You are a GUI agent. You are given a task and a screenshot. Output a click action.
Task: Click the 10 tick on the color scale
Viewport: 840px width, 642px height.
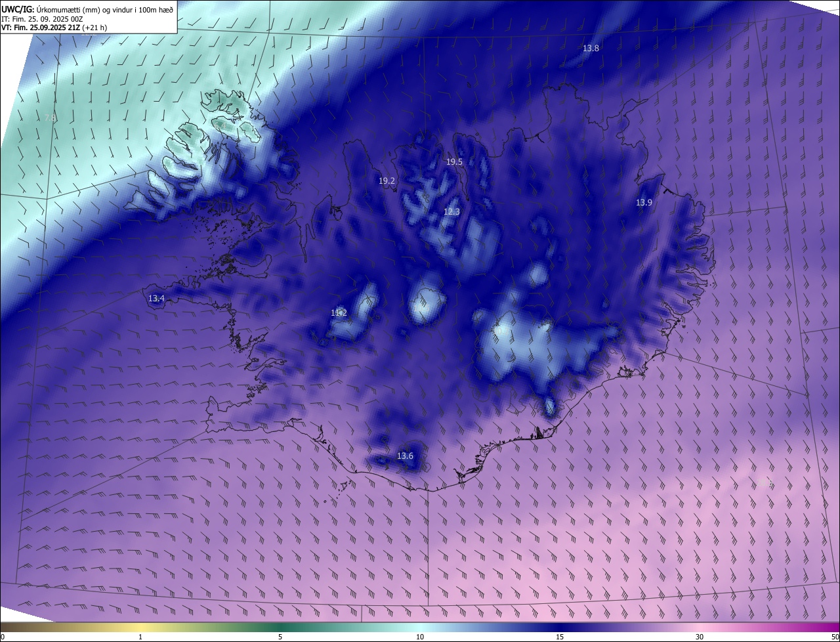pos(420,637)
